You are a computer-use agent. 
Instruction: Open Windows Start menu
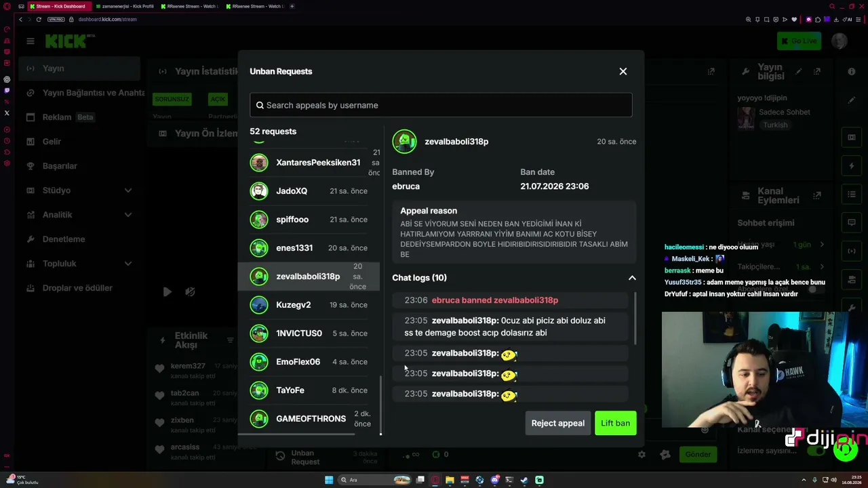(329, 480)
